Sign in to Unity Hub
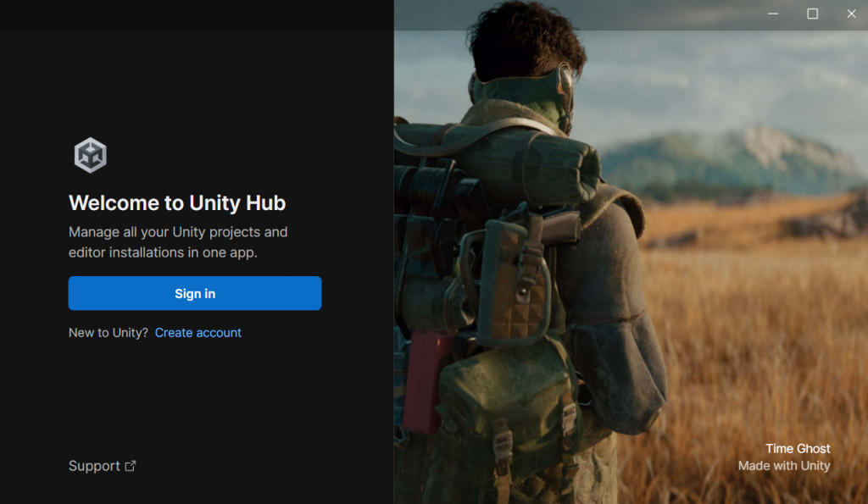 (x=195, y=293)
